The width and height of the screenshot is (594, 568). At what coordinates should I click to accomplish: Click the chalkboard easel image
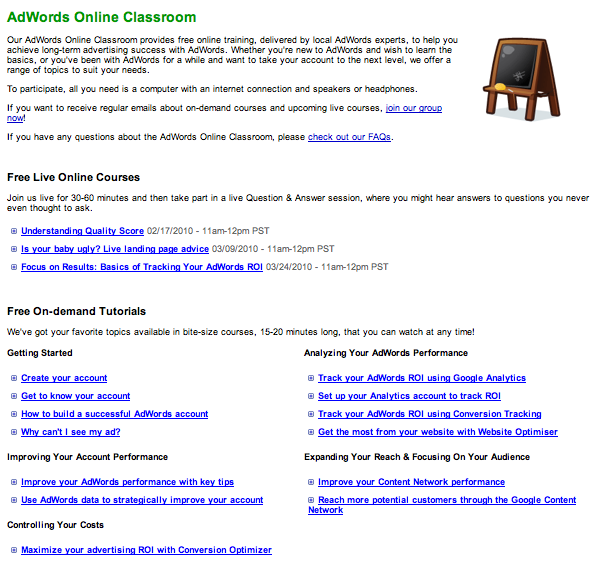tap(521, 79)
